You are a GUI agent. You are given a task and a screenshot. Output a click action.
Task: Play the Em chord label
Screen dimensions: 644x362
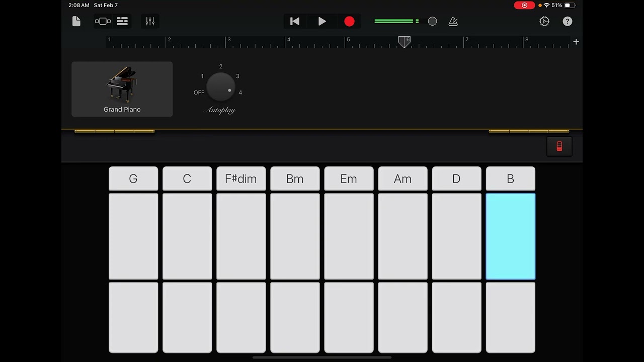(x=349, y=179)
